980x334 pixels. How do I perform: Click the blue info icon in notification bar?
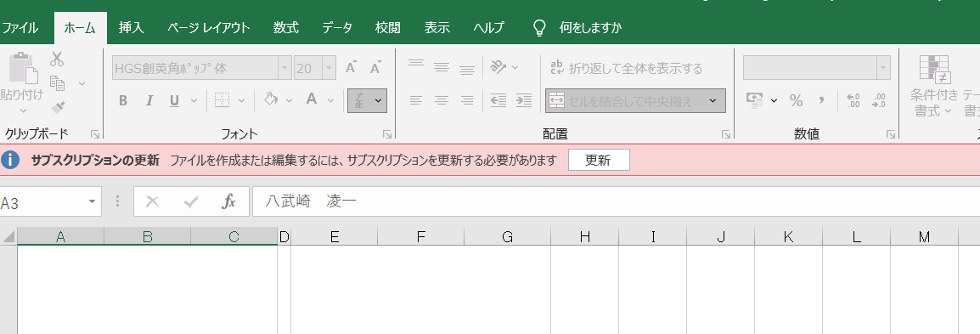point(10,160)
